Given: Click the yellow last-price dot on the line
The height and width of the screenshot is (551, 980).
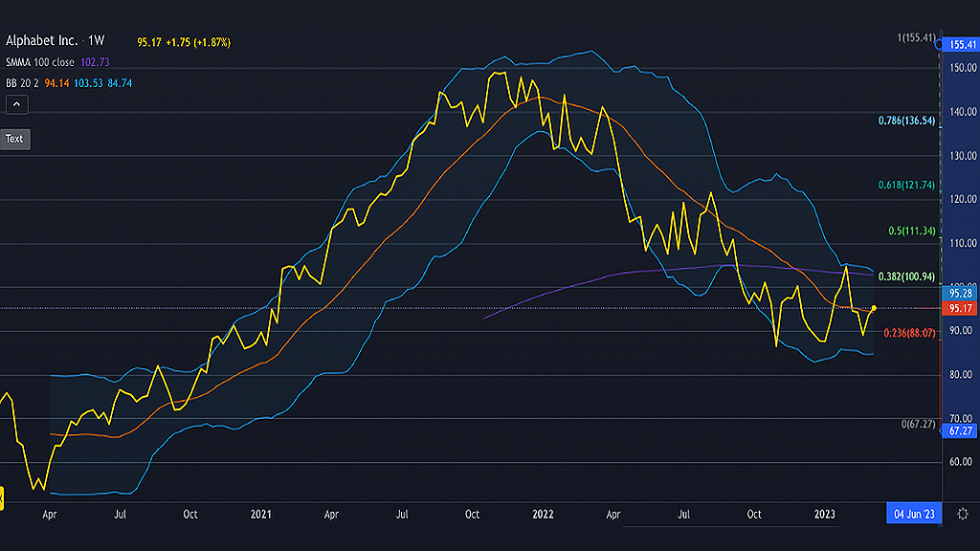Looking at the screenshot, I should tap(874, 309).
